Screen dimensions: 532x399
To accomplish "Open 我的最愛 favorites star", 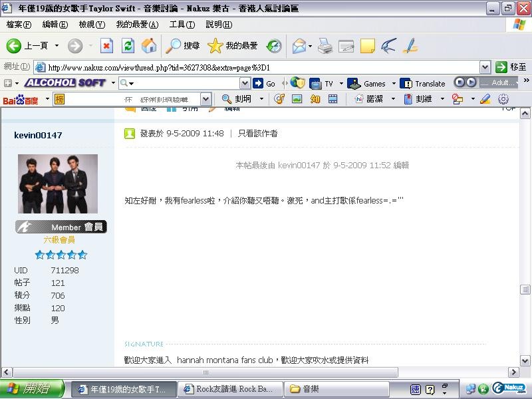I will [x=233, y=46].
